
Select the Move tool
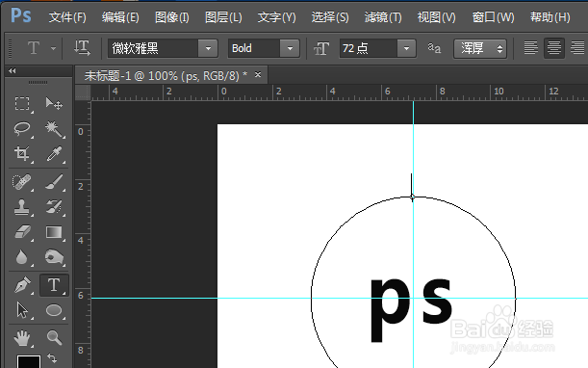54,103
